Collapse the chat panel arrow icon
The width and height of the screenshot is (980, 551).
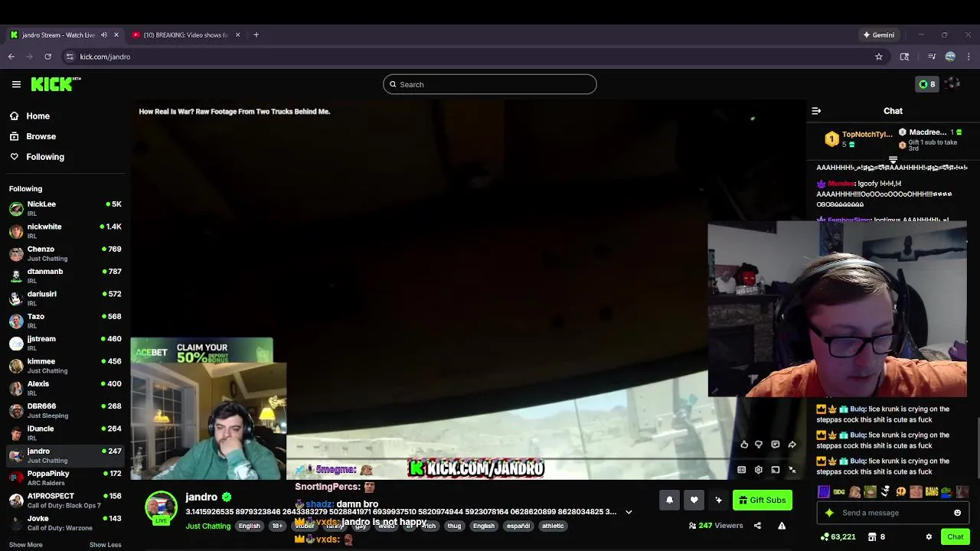(x=816, y=111)
